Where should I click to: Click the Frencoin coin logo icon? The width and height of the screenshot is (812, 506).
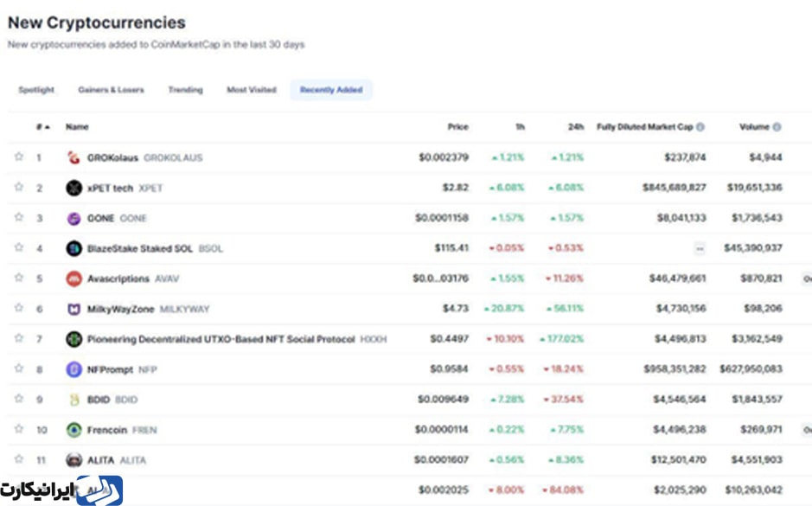click(74, 430)
